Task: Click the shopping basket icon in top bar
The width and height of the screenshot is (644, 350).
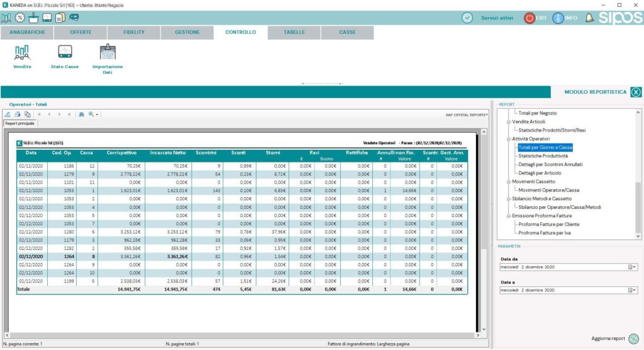Action: point(33,17)
